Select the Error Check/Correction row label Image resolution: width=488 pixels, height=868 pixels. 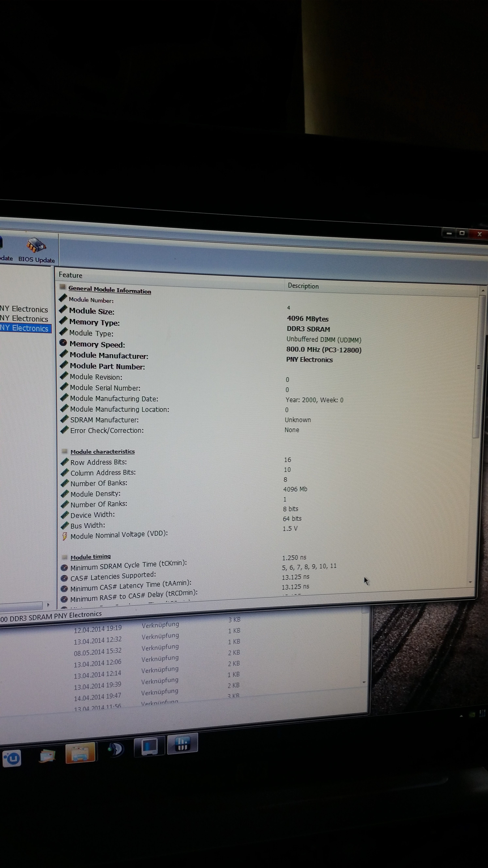click(x=107, y=431)
